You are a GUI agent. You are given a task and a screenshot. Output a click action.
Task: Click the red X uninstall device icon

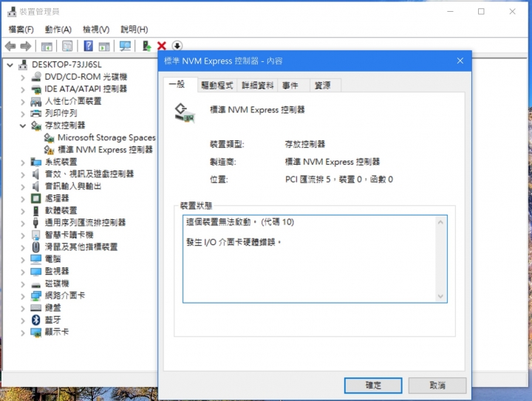click(x=162, y=46)
